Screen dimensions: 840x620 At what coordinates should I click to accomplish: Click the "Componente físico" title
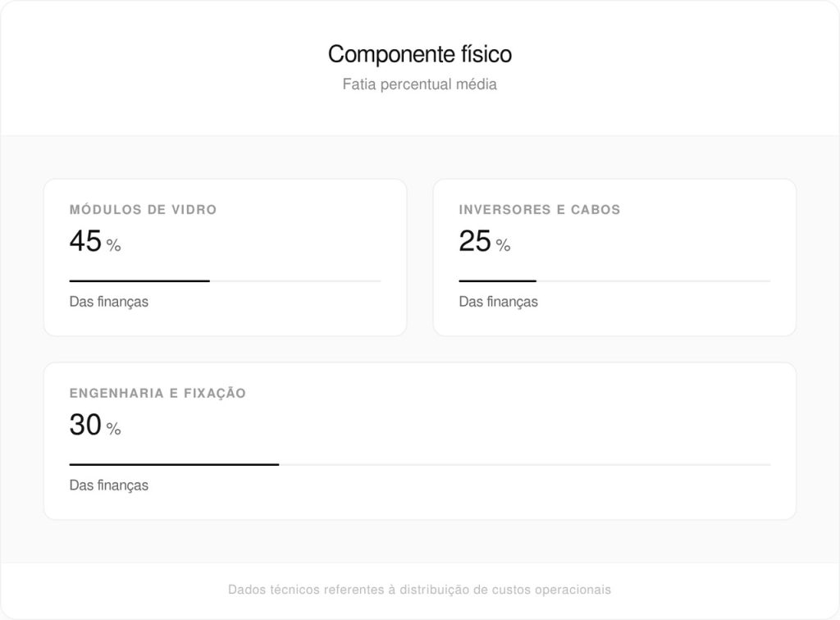(419, 54)
